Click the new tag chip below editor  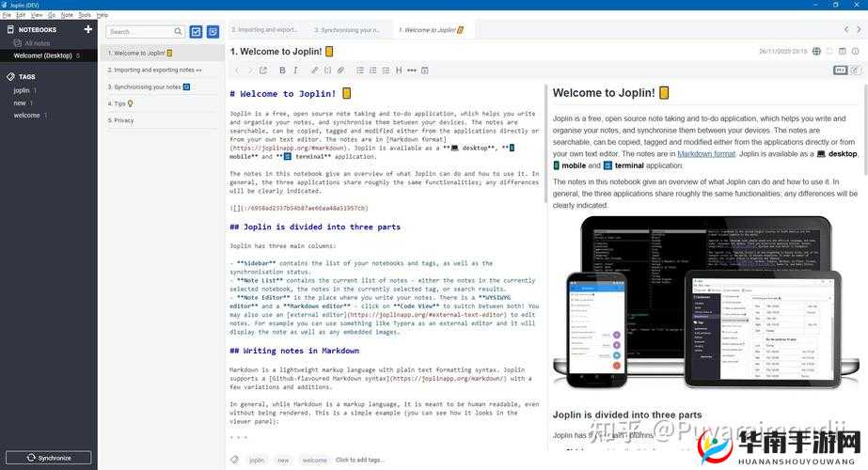tap(283, 460)
